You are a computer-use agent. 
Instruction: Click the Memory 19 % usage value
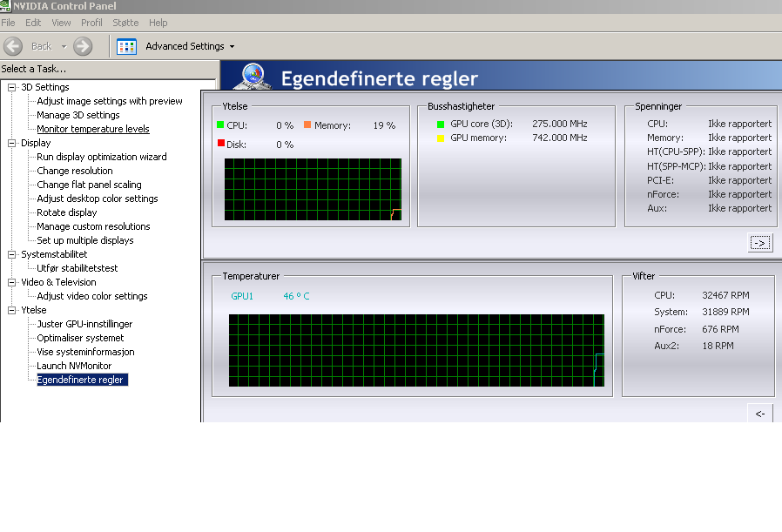pyautogui.click(x=384, y=125)
